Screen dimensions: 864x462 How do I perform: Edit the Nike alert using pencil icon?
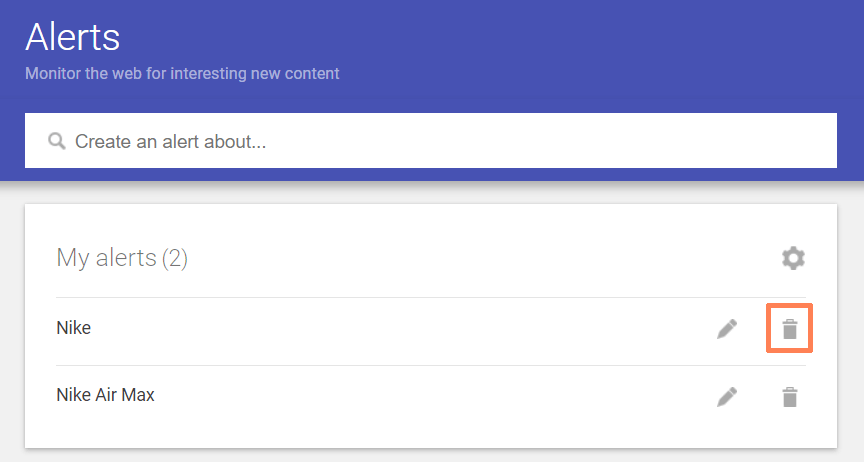click(x=727, y=329)
